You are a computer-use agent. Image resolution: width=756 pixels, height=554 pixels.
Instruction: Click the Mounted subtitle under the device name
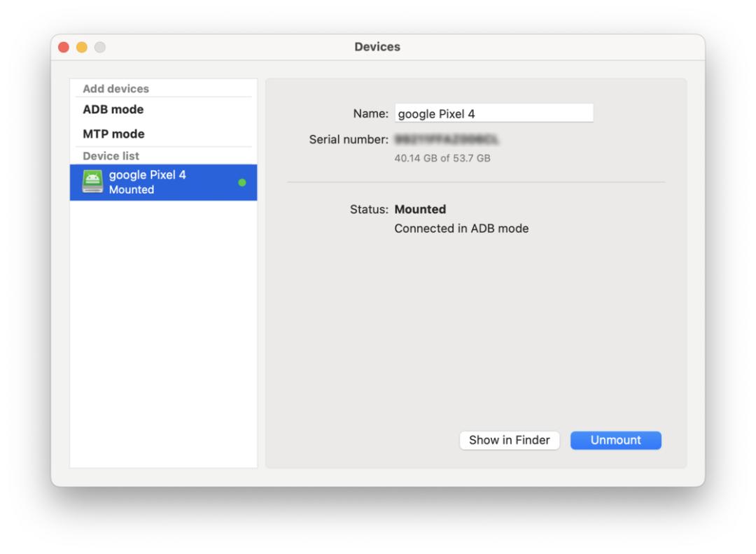pos(131,190)
